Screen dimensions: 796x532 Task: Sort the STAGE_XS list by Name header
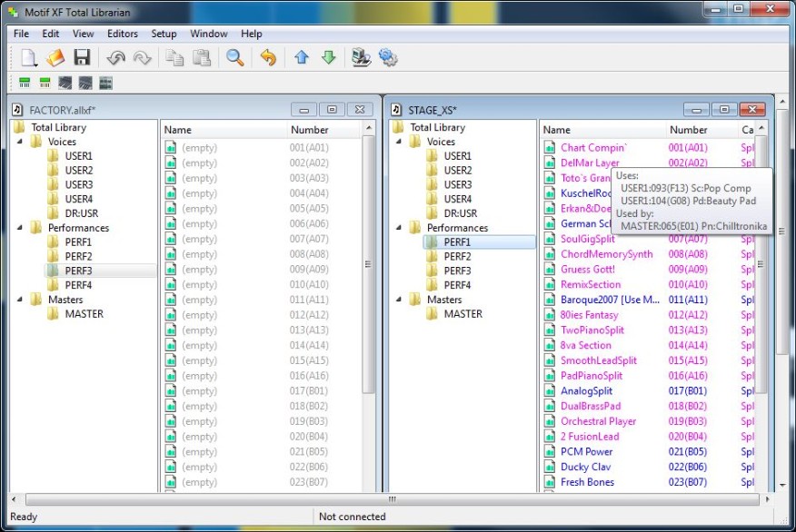[x=602, y=130]
